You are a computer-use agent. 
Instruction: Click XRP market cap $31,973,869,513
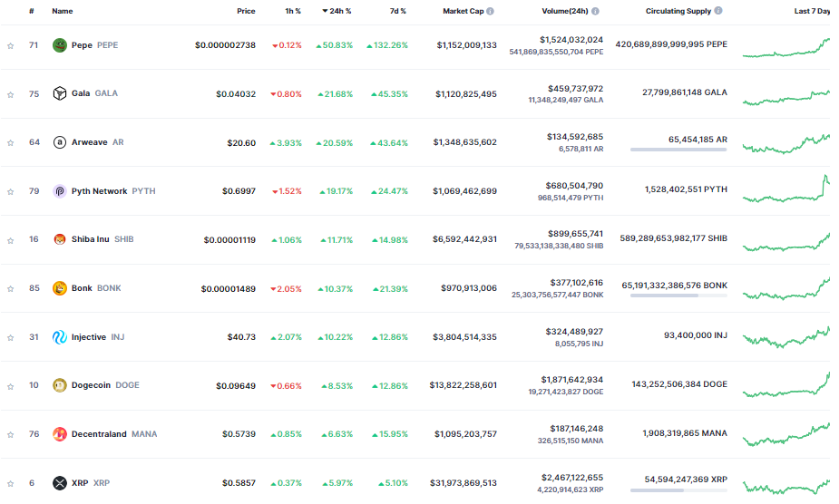(x=463, y=483)
